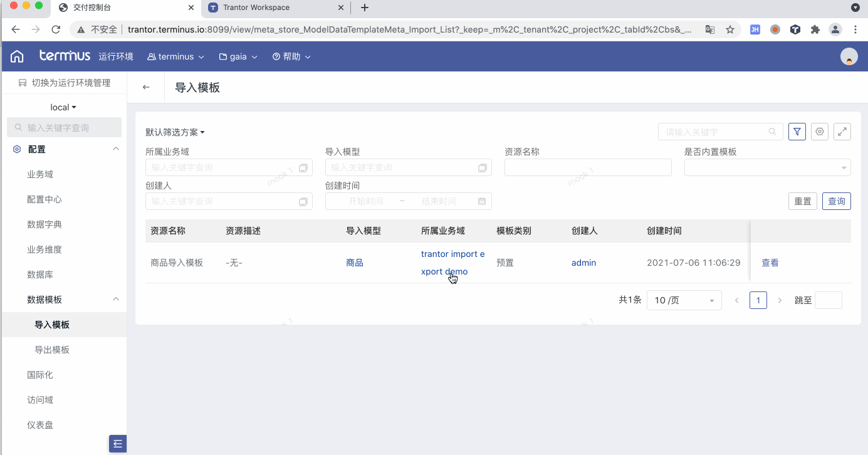
Task: Click the 重置 button
Action: 802,201
